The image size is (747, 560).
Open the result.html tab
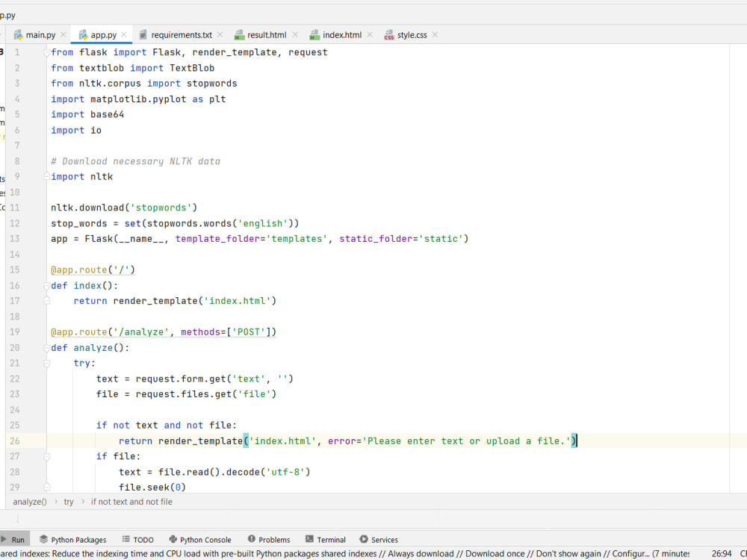[267, 35]
